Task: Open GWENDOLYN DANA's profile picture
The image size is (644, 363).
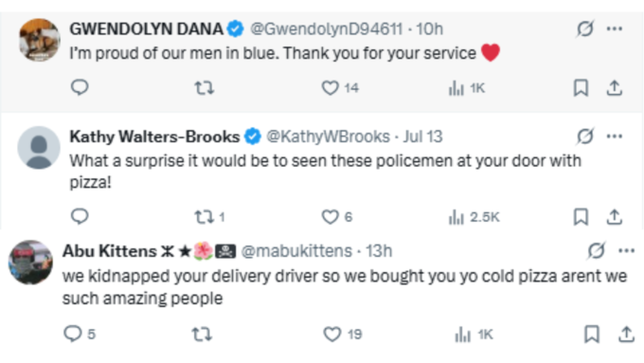Action: coord(40,40)
